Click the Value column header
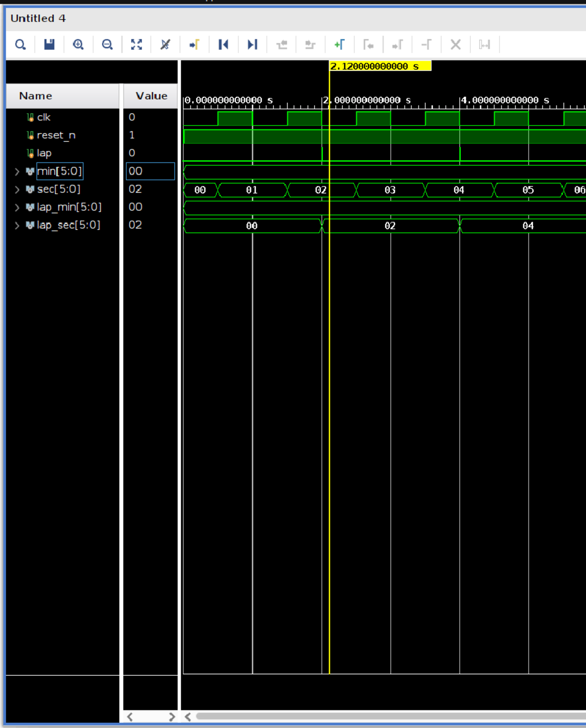586x728 pixels. coord(150,96)
